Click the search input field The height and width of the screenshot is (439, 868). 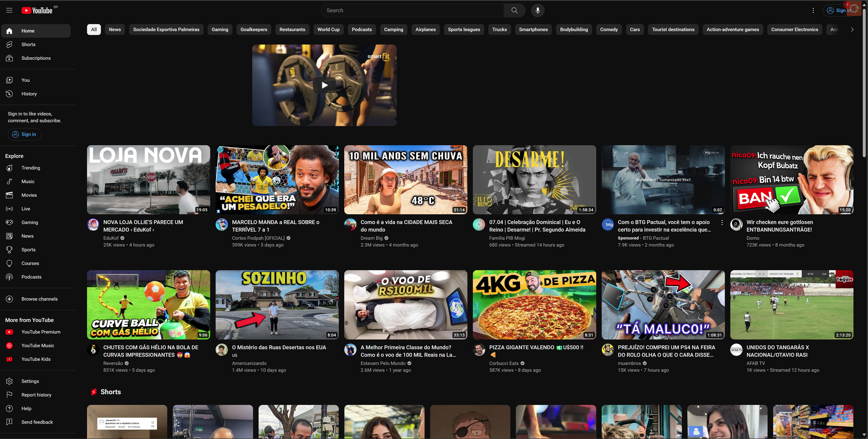pos(412,11)
